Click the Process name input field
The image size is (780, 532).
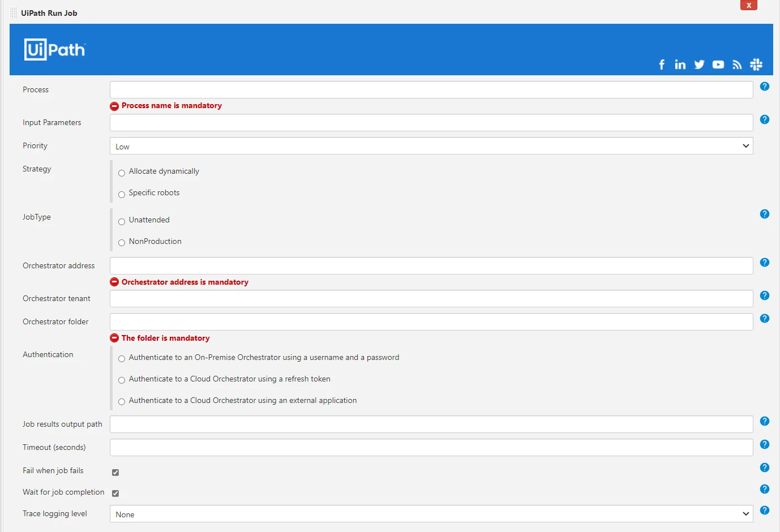[x=431, y=90]
